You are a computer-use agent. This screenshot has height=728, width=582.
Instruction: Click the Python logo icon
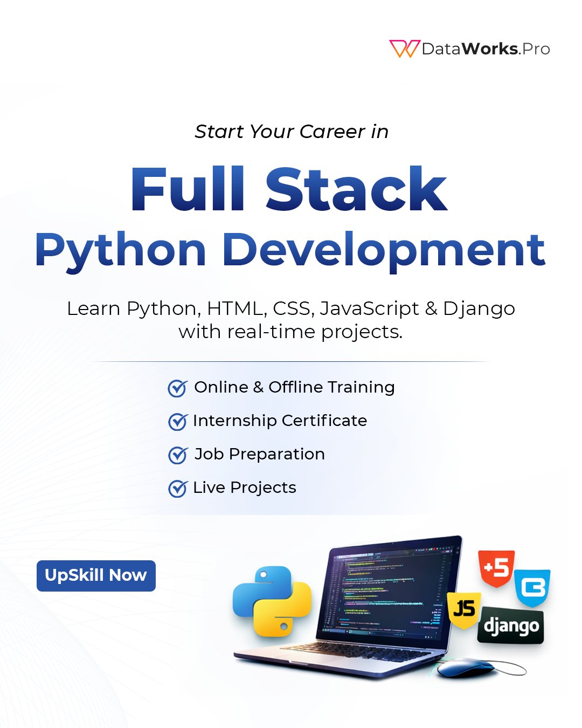click(x=272, y=601)
